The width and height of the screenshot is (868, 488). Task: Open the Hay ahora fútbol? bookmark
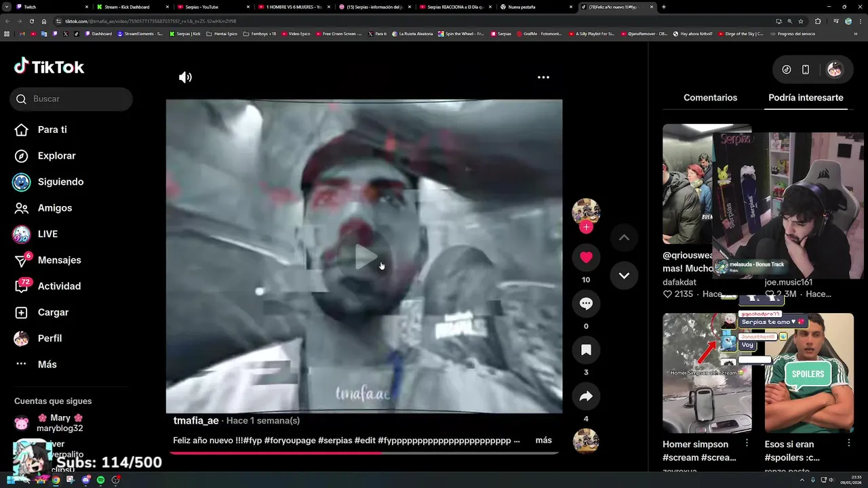click(692, 33)
